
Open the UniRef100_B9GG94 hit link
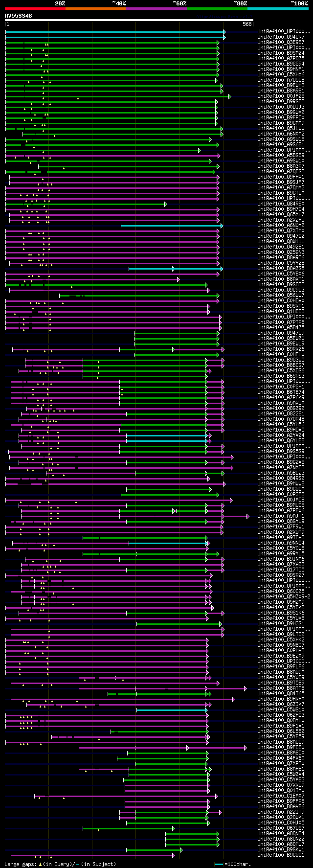pos(281,64)
